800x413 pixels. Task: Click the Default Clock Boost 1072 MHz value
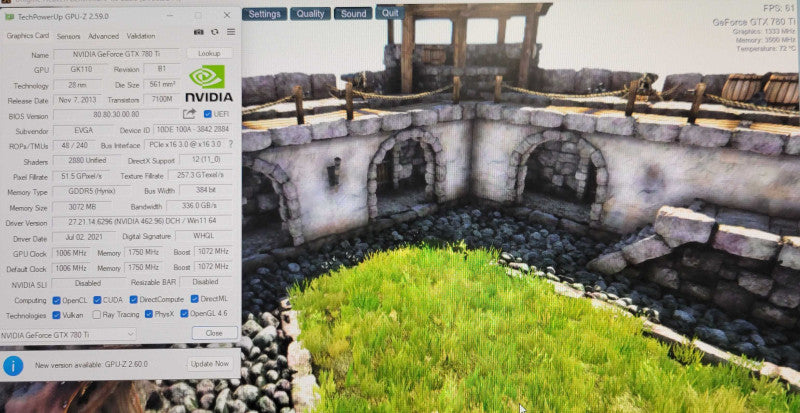tap(214, 266)
